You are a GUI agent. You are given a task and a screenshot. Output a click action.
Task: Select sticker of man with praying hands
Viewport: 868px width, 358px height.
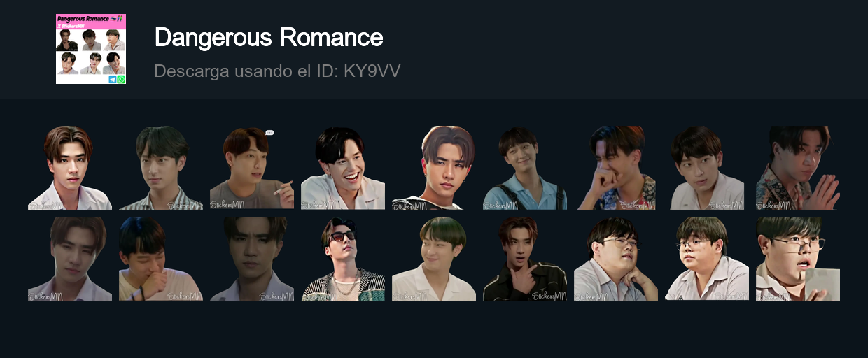pos(798,168)
